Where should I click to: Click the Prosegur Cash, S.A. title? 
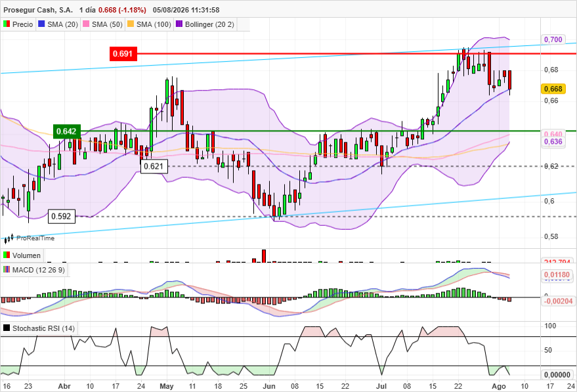38,10
